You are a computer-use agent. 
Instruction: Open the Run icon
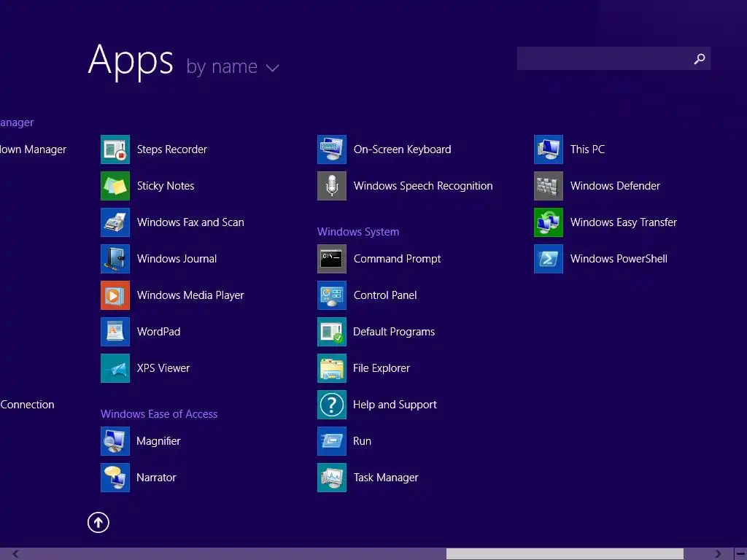(x=332, y=441)
